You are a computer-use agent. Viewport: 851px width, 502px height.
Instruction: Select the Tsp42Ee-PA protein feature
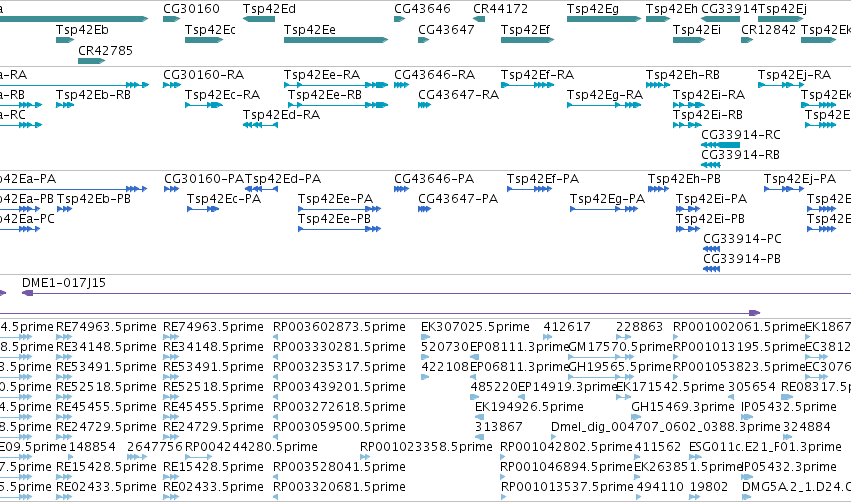[340, 209]
